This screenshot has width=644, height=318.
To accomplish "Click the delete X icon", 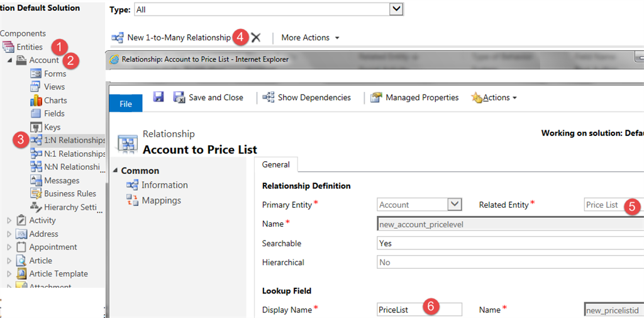I will (x=256, y=38).
